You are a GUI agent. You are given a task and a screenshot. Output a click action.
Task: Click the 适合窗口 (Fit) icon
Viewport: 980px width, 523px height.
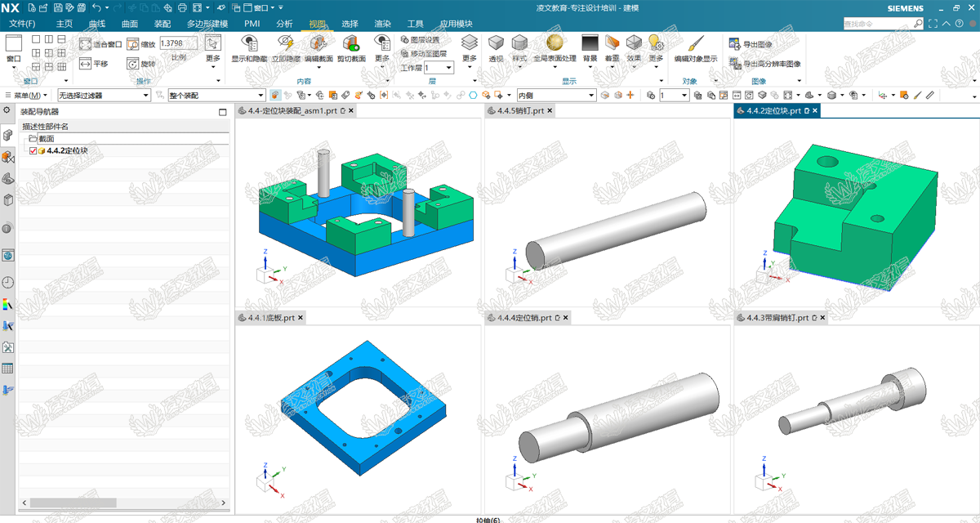86,44
